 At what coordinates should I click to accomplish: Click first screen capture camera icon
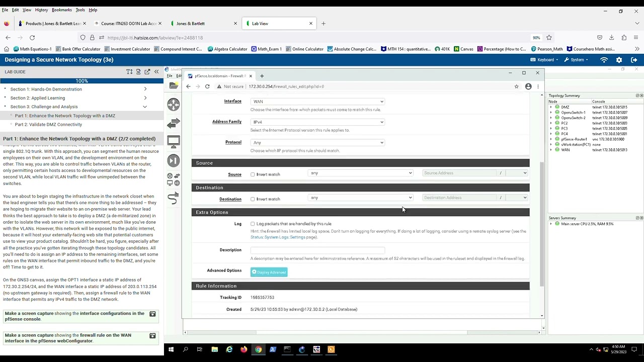[x=152, y=314]
